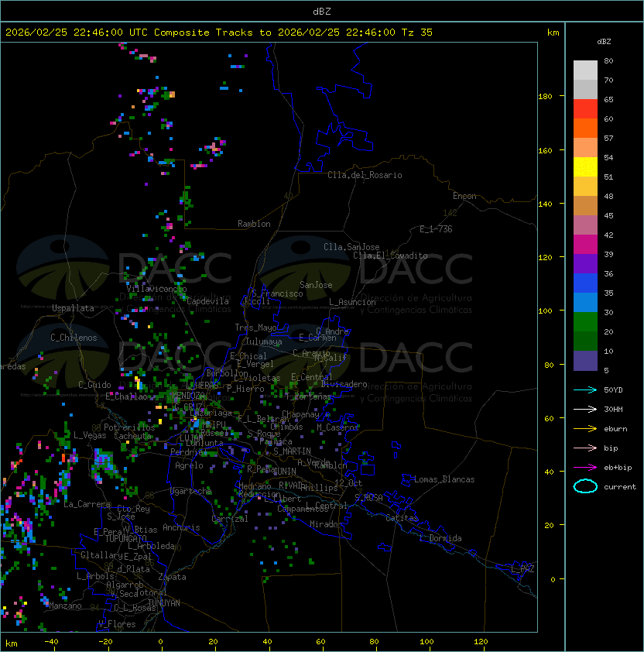
Task: Click the S_MARTIN map label
Action: [x=292, y=451]
